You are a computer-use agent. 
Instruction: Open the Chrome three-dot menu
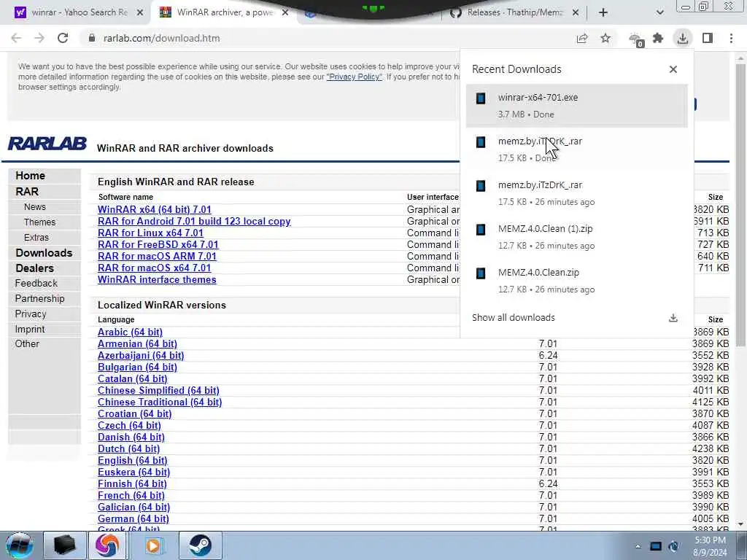731,38
